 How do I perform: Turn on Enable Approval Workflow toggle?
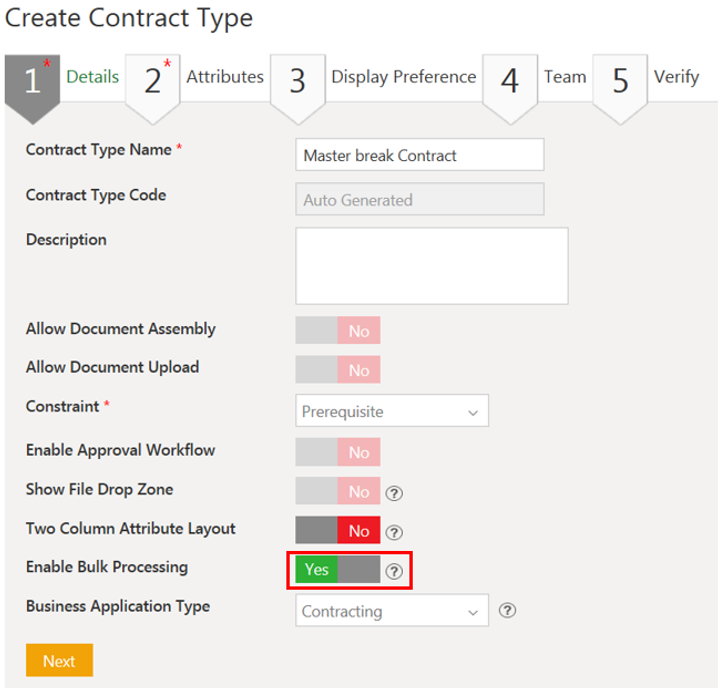click(337, 452)
